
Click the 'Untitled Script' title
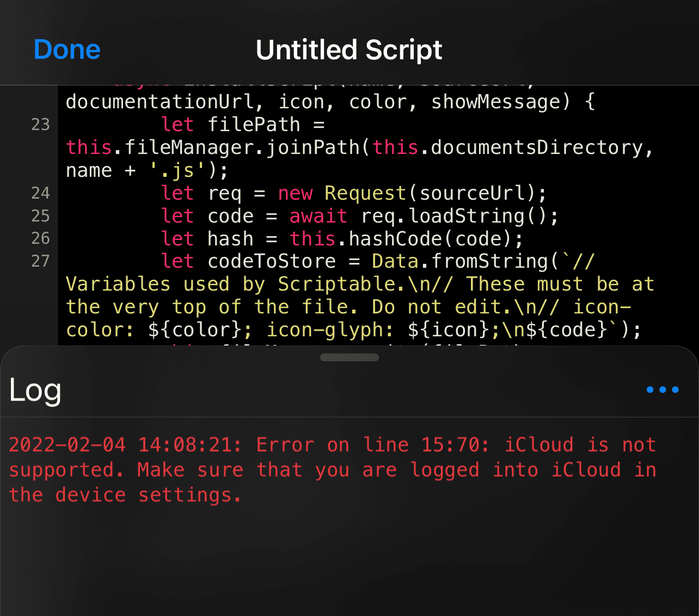tap(349, 50)
